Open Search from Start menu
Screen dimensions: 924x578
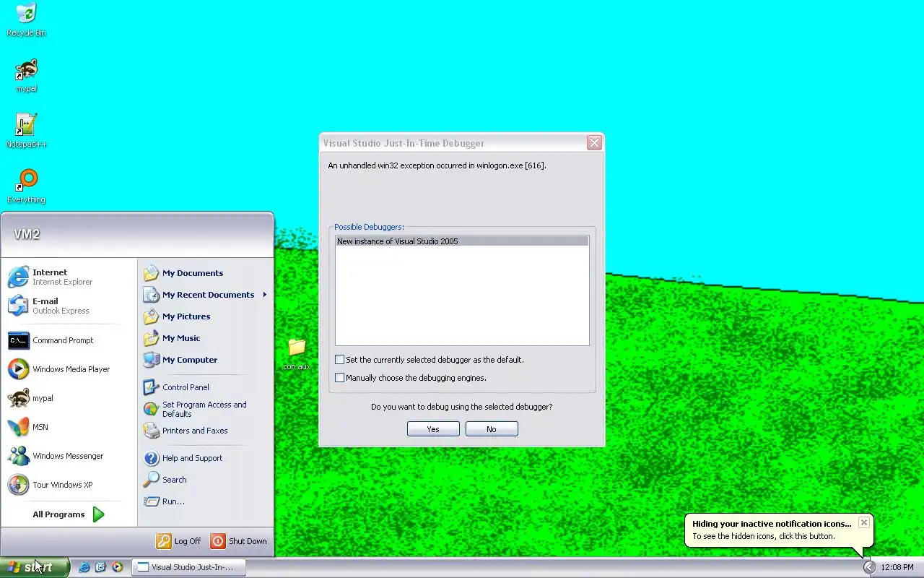pos(205,480)
